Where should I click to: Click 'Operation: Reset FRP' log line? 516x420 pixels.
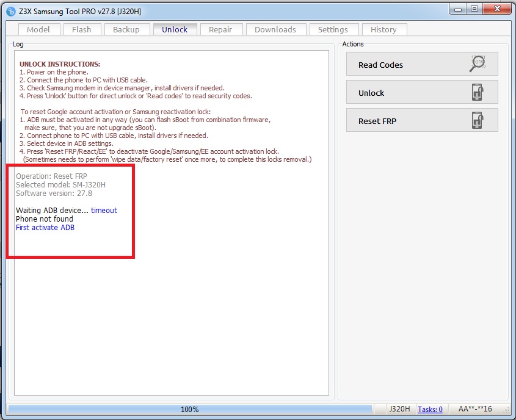click(x=52, y=176)
